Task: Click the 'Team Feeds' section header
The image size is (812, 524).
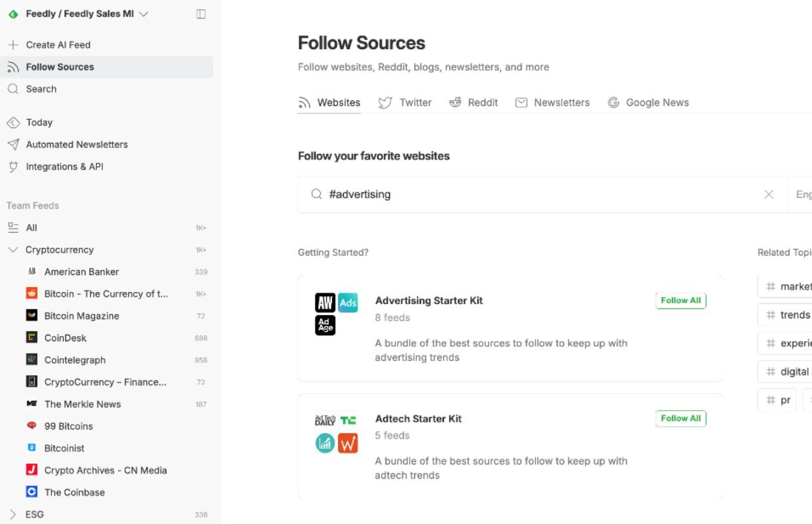Action: tap(33, 206)
